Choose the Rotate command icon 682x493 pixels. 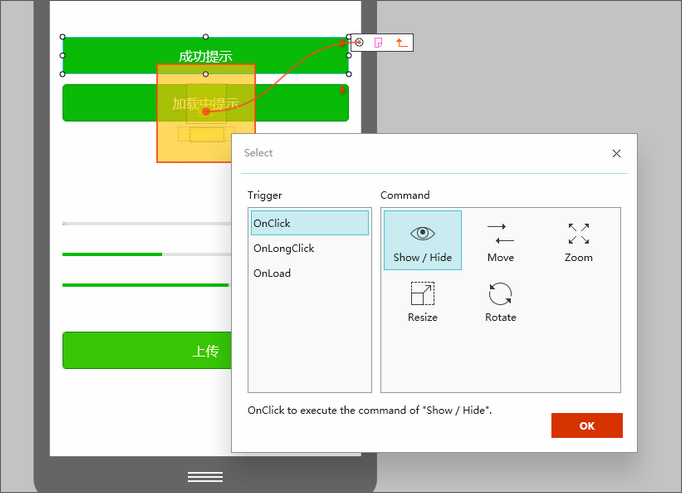pyautogui.click(x=500, y=301)
